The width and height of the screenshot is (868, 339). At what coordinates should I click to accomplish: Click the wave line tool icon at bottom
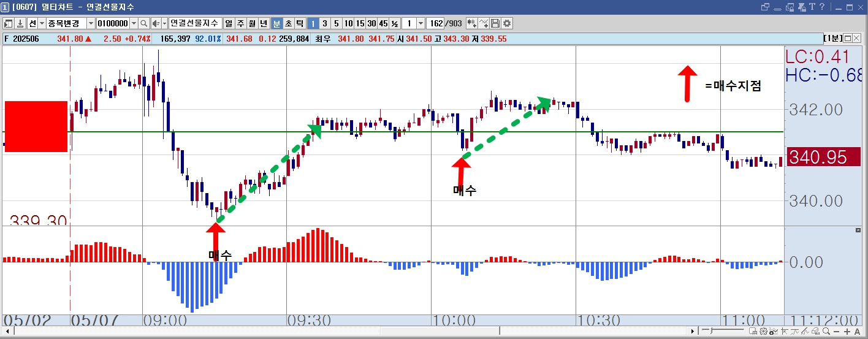pyautogui.click(x=794, y=331)
